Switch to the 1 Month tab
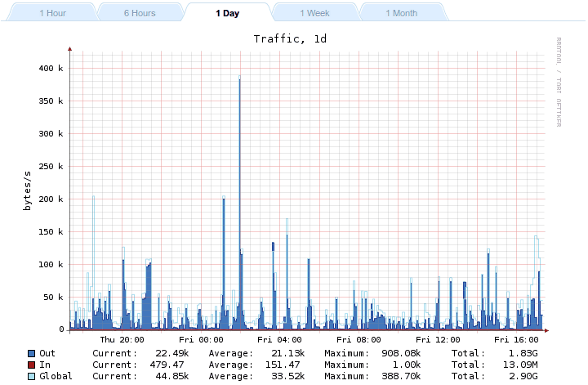 point(401,13)
